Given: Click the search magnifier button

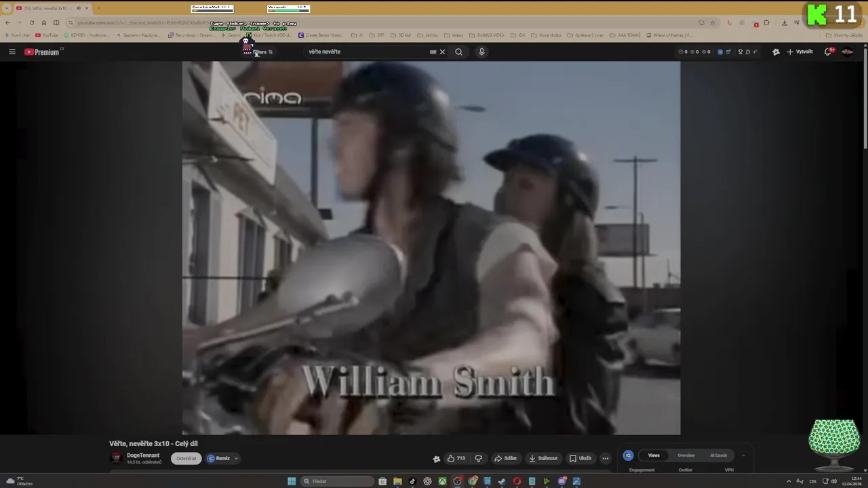Looking at the screenshot, I should tap(459, 52).
